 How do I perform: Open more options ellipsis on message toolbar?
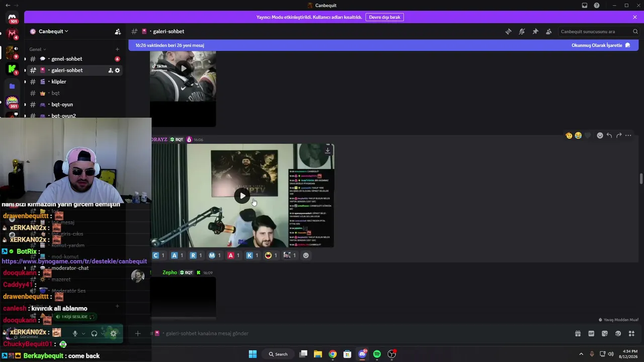tap(628, 135)
